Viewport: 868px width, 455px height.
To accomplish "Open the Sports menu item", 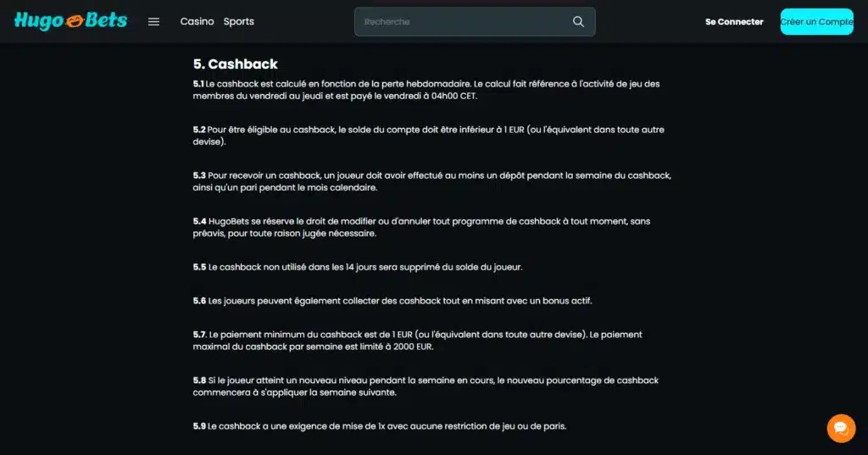I will coord(238,22).
